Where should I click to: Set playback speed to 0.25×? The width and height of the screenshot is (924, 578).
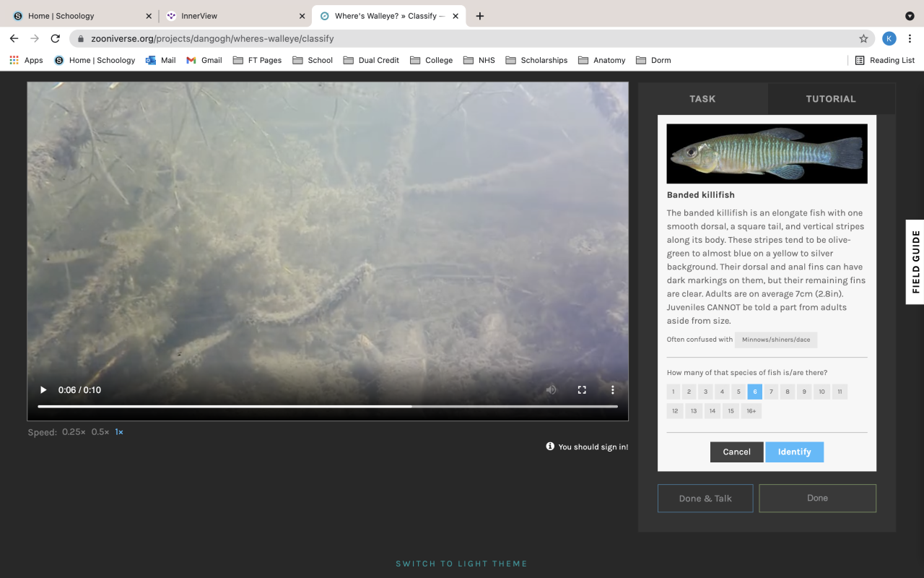point(74,432)
